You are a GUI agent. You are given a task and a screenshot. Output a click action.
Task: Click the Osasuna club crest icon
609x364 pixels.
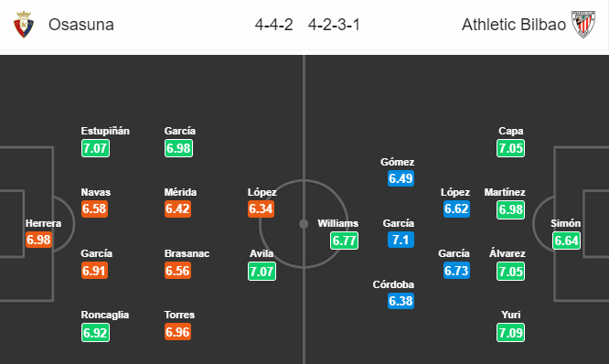(x=24, y=25)
